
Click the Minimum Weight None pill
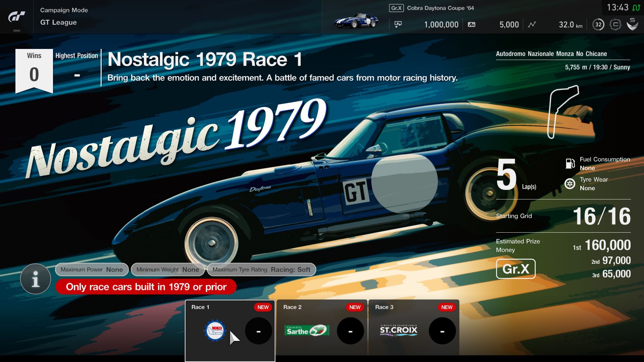pos(167,269)
